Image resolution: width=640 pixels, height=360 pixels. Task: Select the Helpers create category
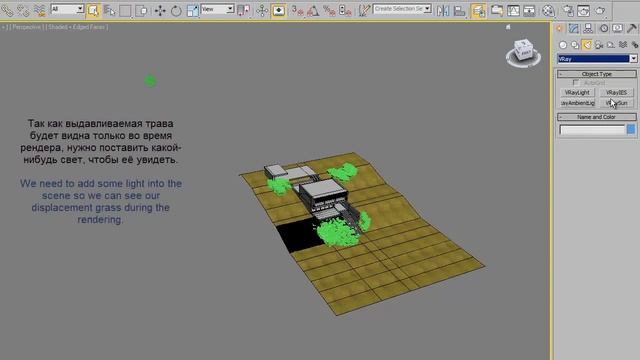pos(611,45)
